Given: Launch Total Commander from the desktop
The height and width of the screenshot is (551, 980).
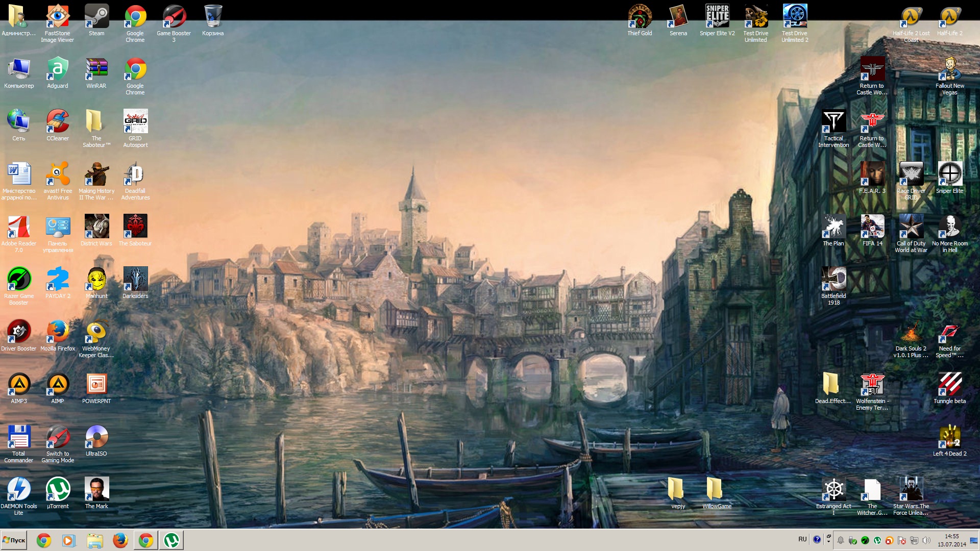Looking at the screenshot, I should (x=19, y=443).
